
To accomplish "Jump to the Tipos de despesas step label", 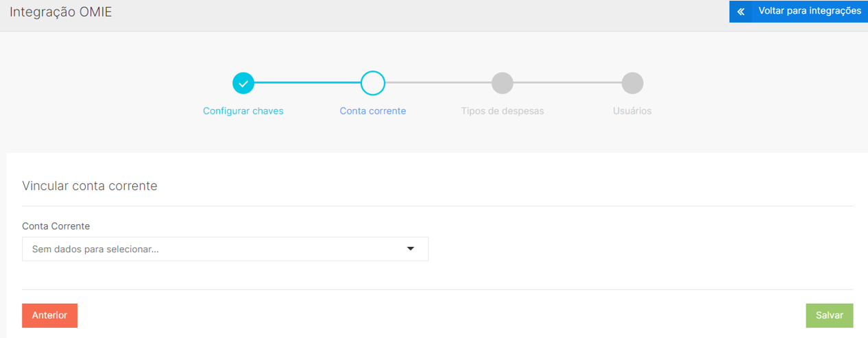I will click(503, 111).
